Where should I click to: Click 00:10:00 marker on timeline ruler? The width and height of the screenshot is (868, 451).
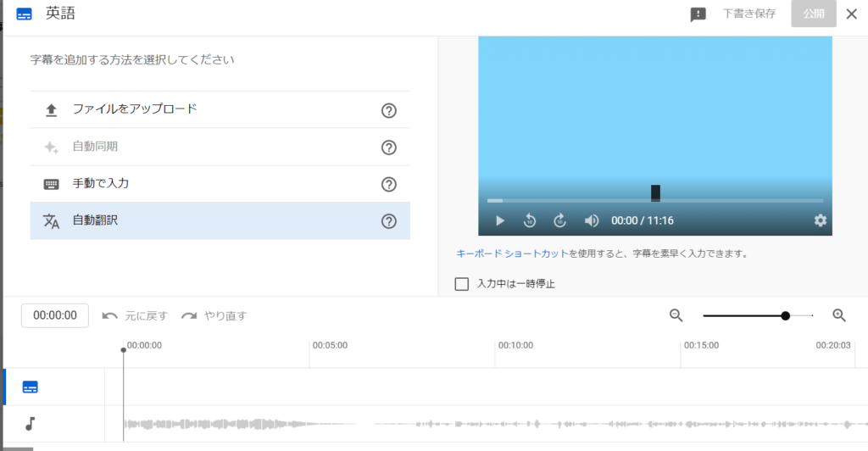515,346
